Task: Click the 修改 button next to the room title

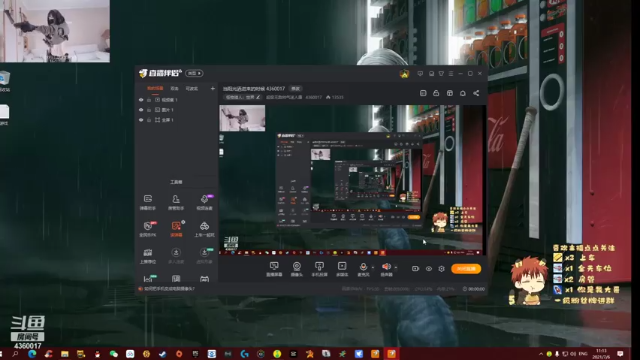Action: [x=296, y=89]
